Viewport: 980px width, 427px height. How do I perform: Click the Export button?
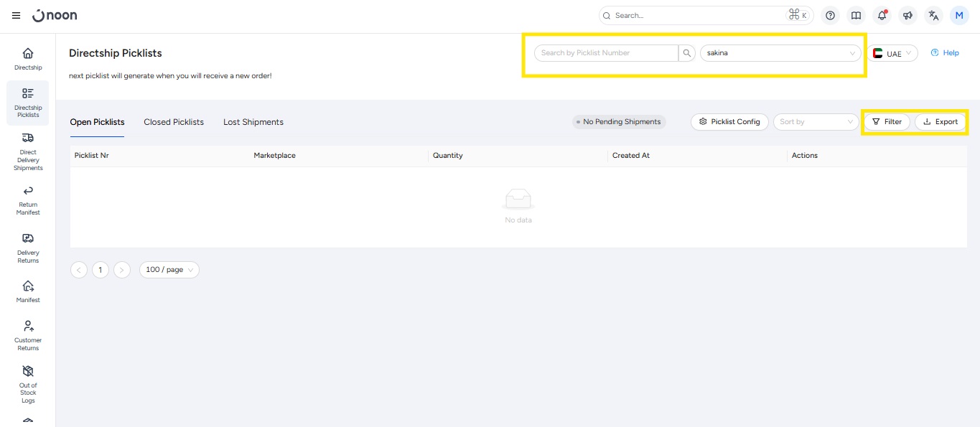click(940, 122)
